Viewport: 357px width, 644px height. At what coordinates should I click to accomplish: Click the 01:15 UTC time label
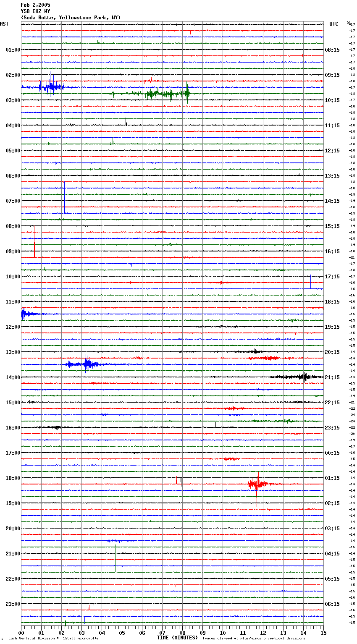click(x=332, y=478)
